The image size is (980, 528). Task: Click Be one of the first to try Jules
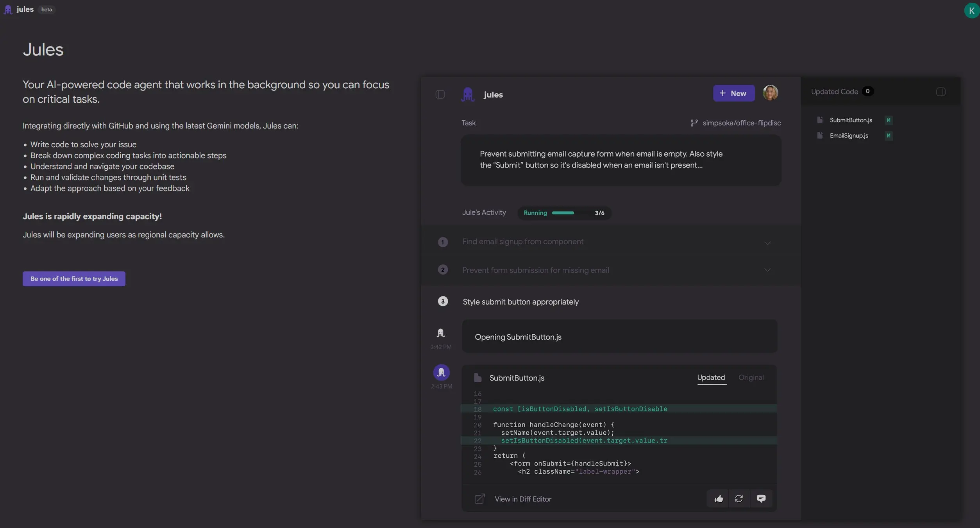74,279
